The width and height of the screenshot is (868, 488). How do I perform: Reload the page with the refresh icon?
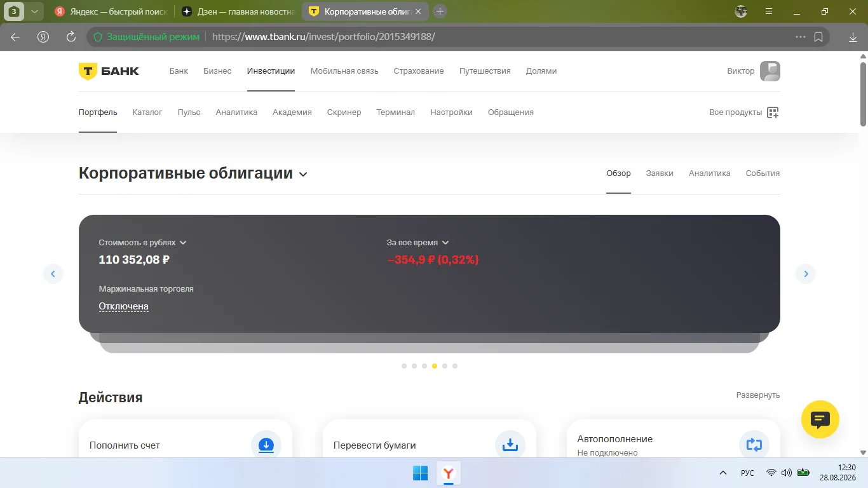pos(71,37)
